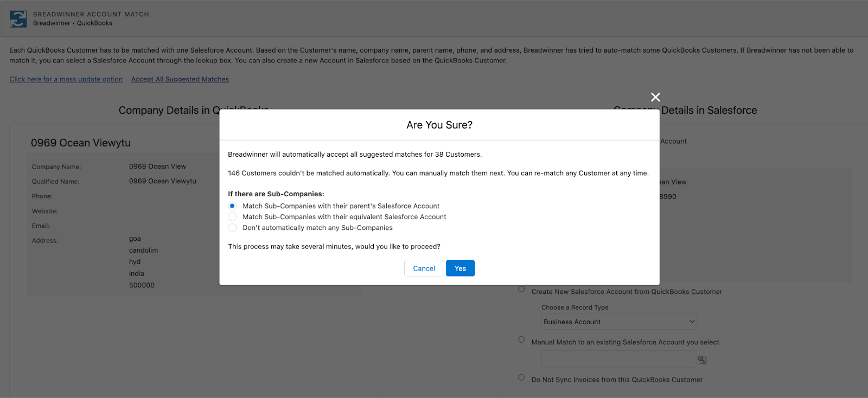Click the postal code 500000
Image resolution: width=868 pixels, height=398 pixels.
click(x=142, y=285)
